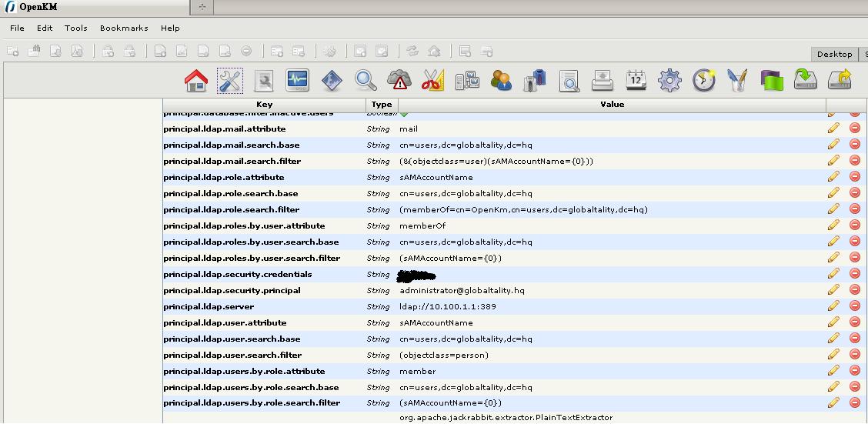Click the Key column header
This screenshot has width=868, height=424.
[264, 105]
